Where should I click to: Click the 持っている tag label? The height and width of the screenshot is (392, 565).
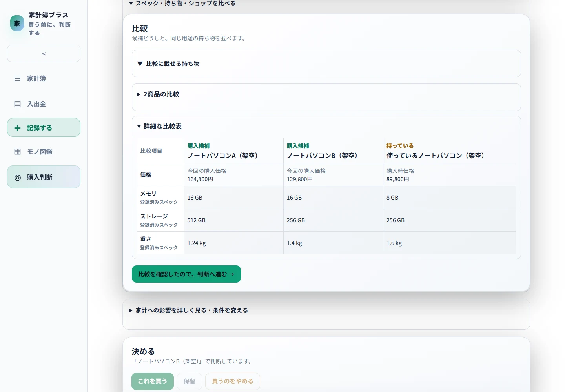tap(400, 146)
